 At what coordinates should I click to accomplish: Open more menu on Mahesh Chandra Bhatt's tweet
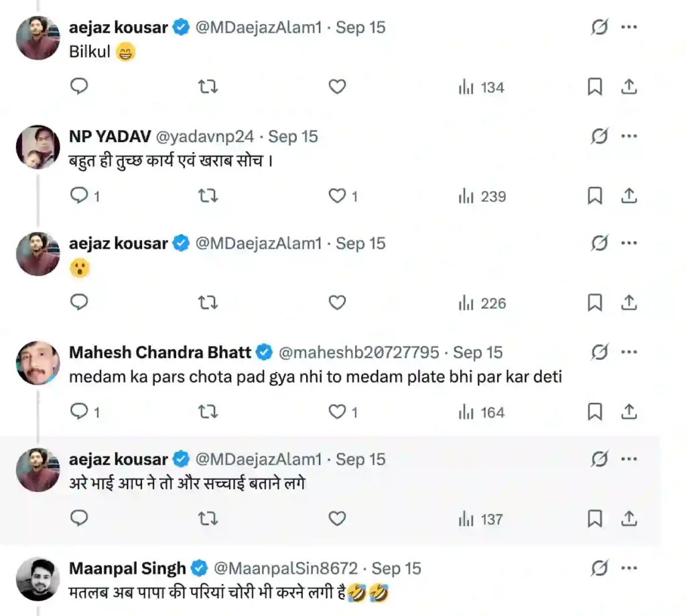(628, 352)
